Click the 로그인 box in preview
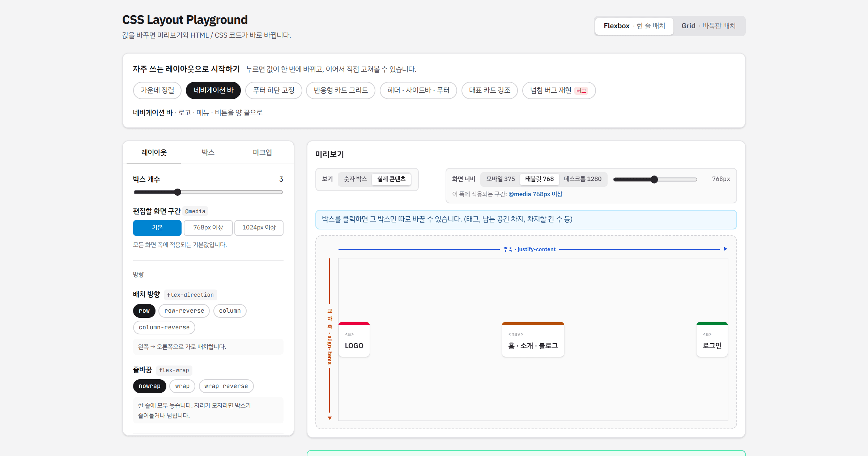The width and height of the screenshot is (868, 456). 712,339
